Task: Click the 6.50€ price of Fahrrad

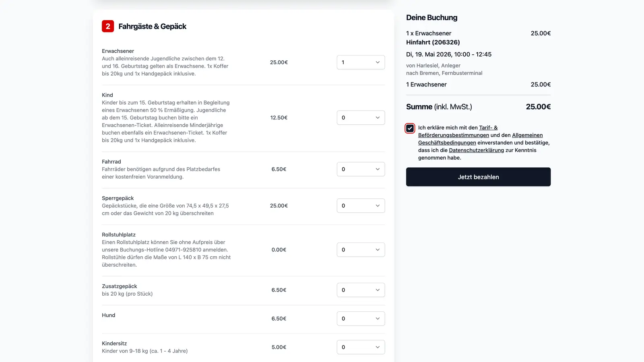Action: coord(279,169)
